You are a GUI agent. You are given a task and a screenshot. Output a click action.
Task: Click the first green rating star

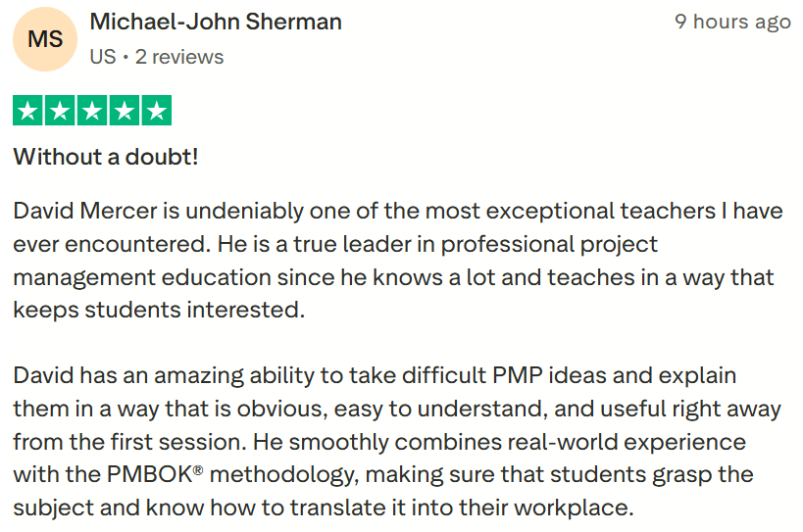29,111
